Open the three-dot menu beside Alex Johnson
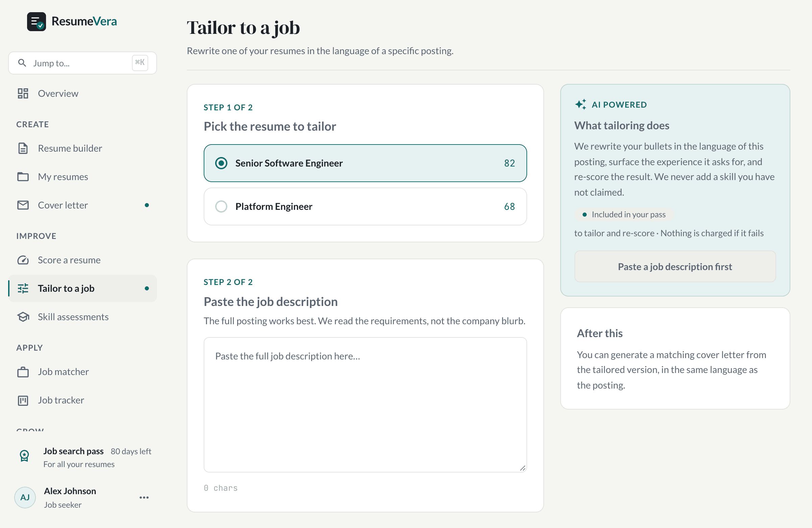This screenshot has height=528, width=812. 144,497
